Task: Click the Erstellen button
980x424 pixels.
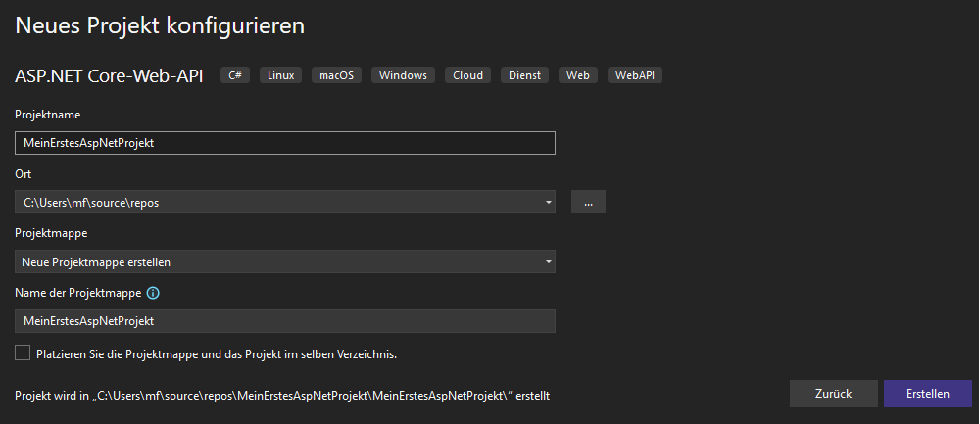Action: click(927, 394)
